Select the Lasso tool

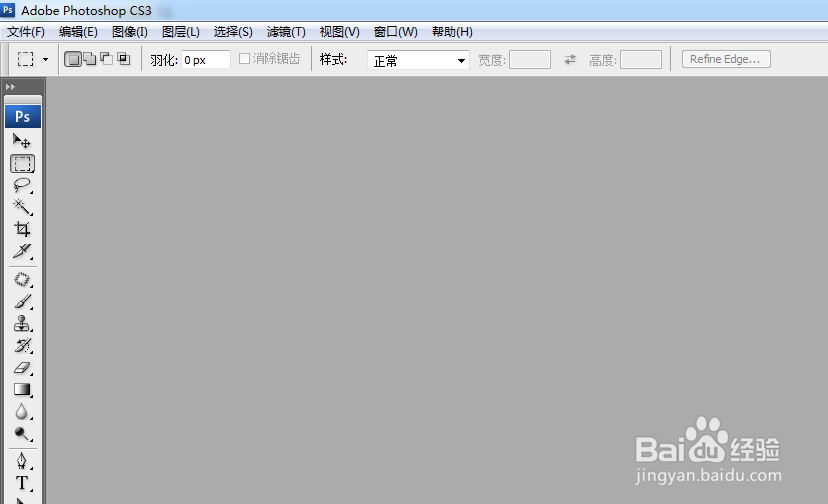tap(22, 185)
